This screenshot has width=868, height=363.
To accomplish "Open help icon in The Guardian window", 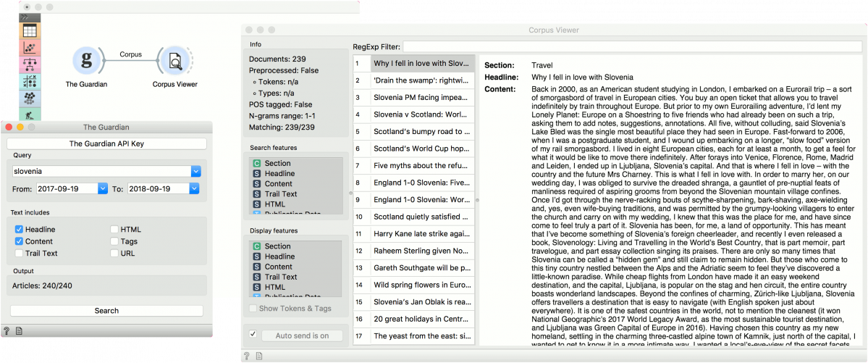I will [7, 330].
